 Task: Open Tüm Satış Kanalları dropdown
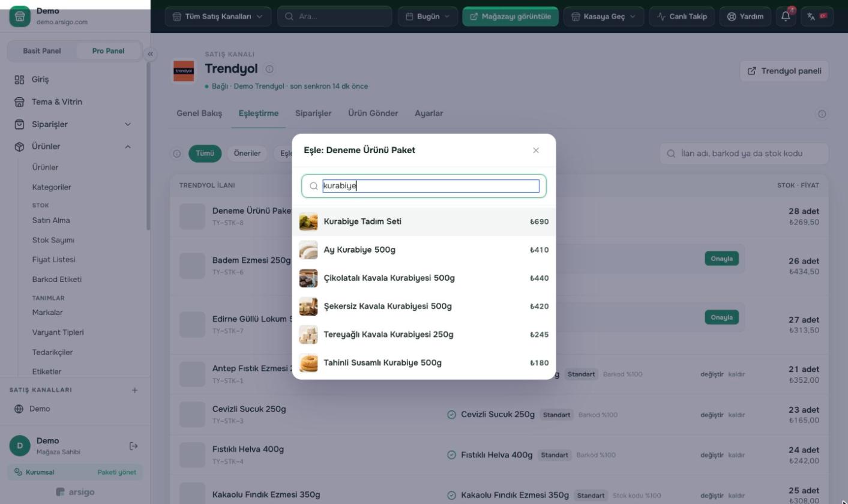click(x=218, y=16)
